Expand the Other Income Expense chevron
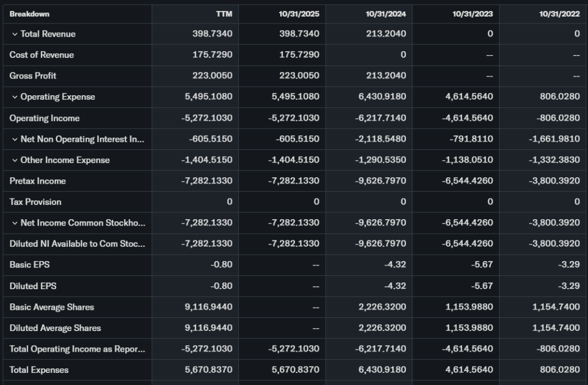 (x=14, y=160)
